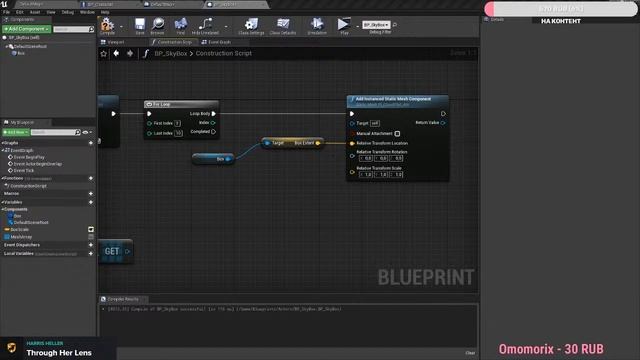The height and width of the screenshot is (360, 640).
Task: Open the Compile options dropdown arrow
Action: pyautogui.click(x=121, y=27)
